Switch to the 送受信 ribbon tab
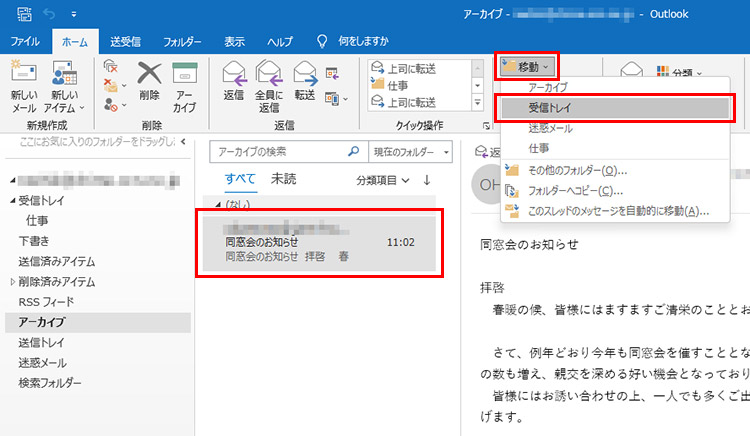 124,41
